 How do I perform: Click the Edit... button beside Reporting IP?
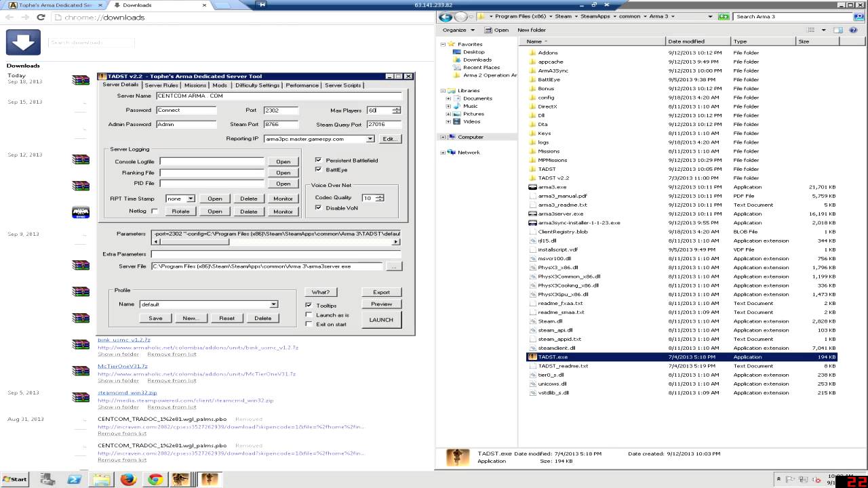click(x=389, y=139)
